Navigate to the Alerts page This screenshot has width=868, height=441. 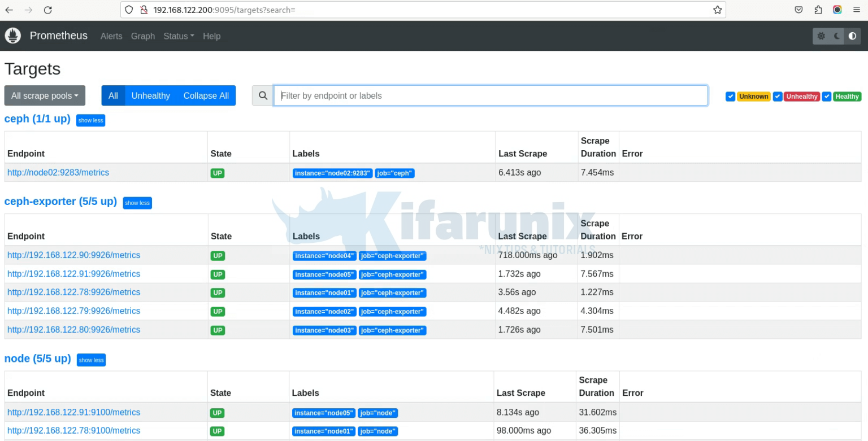(x=111, y=36)
